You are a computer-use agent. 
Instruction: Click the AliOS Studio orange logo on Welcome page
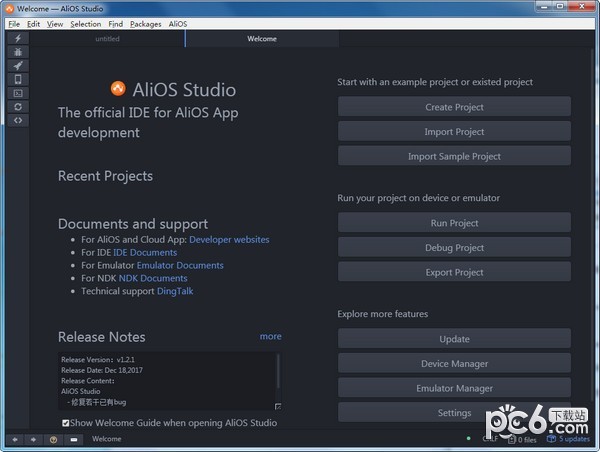coord(118,88)
